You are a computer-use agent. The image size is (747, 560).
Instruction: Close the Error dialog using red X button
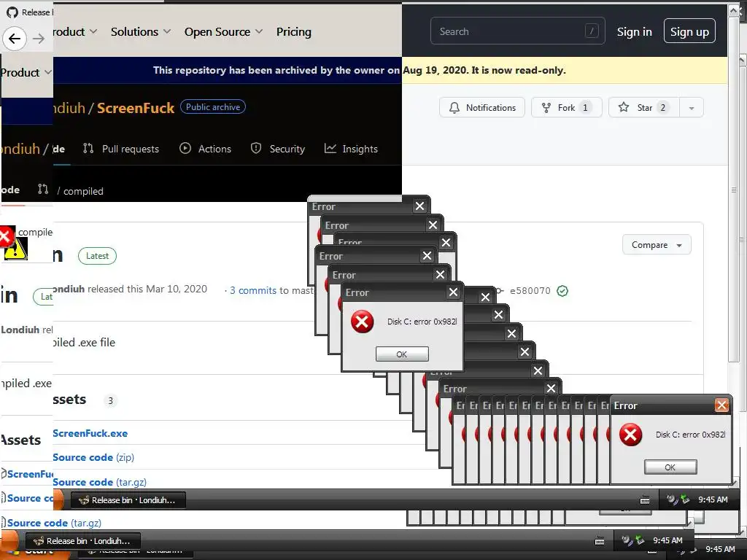[721, 405]
